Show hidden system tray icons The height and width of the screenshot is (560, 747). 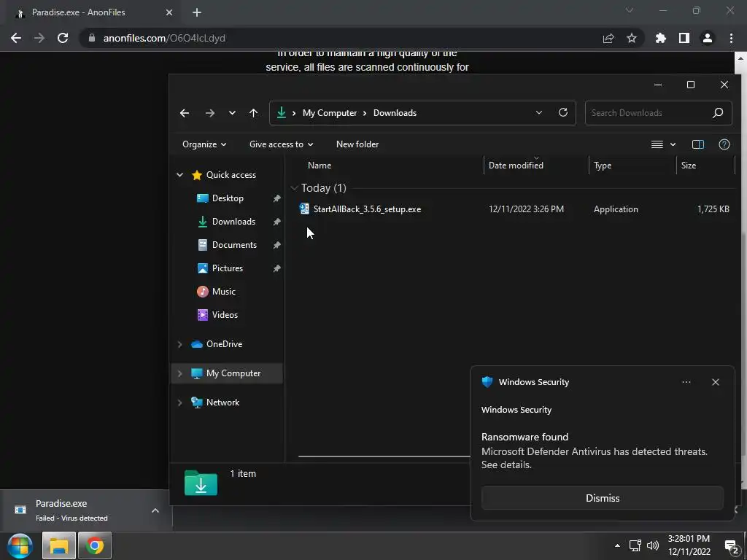617,545
